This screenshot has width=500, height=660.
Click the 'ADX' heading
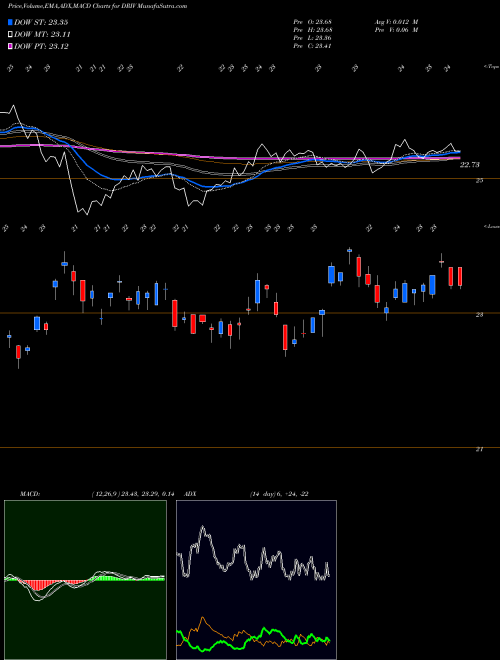pos(190,494)
